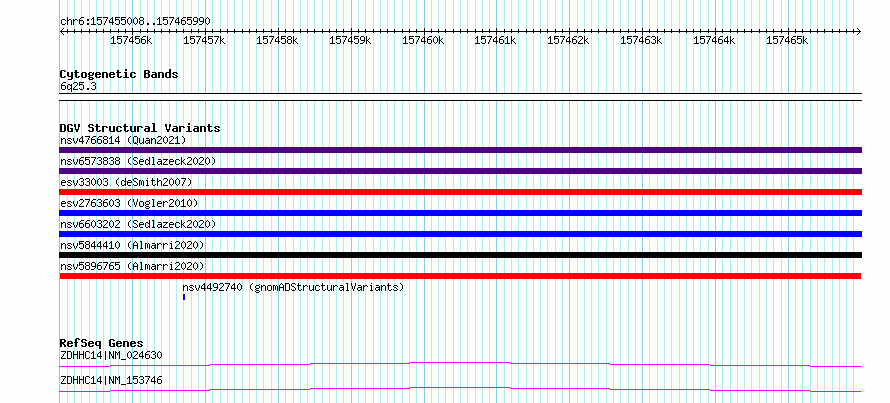Click the nsv5896765 (Almarri2020) red variant bar

pyautogui.click(x=460, y=276)
